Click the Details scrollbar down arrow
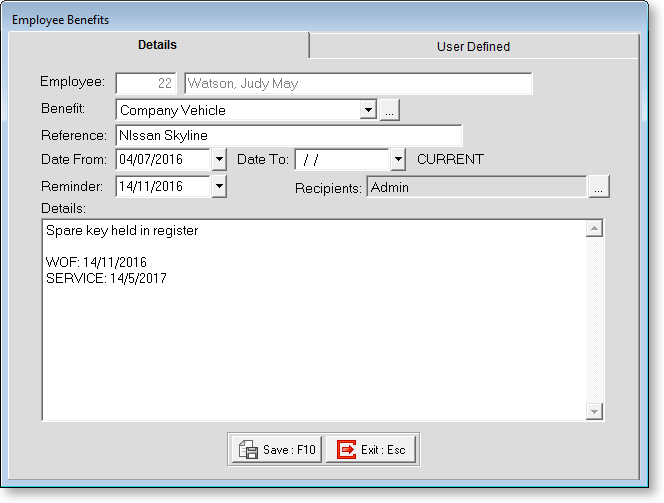Image resolution: width=664 pixels, height=503 pixels. [595, 411]
